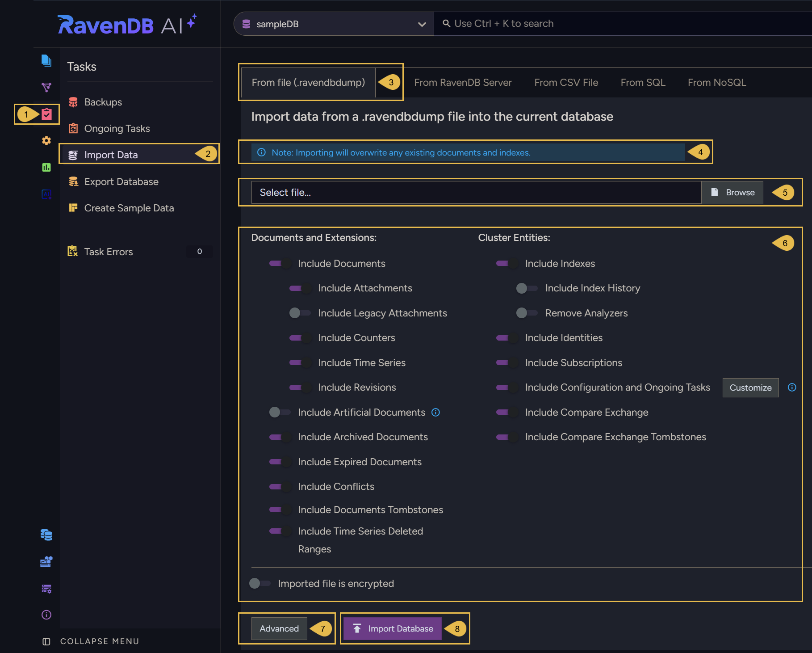Open the cluster dashboard icon at bottom
Viewport: 812px width, 653px height.
46,561
